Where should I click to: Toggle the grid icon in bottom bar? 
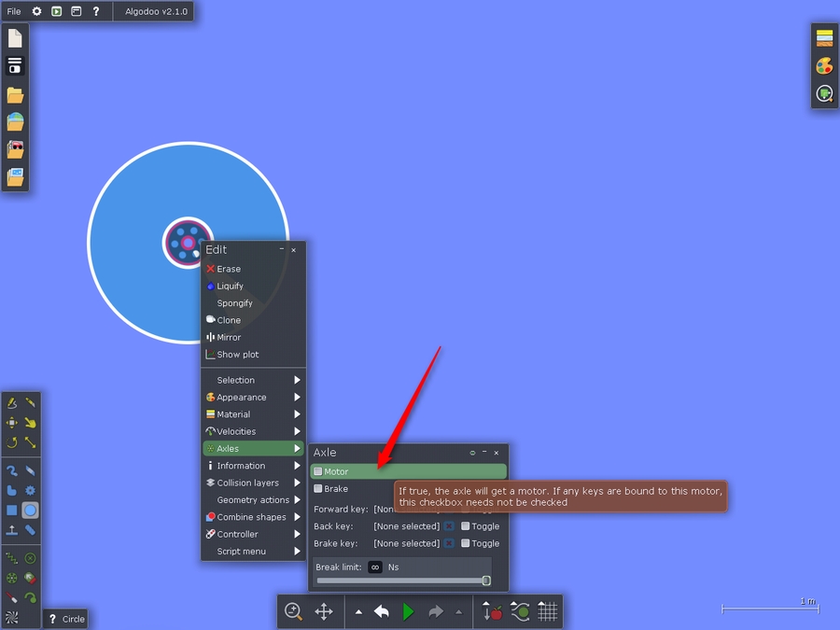pos(548,611)
